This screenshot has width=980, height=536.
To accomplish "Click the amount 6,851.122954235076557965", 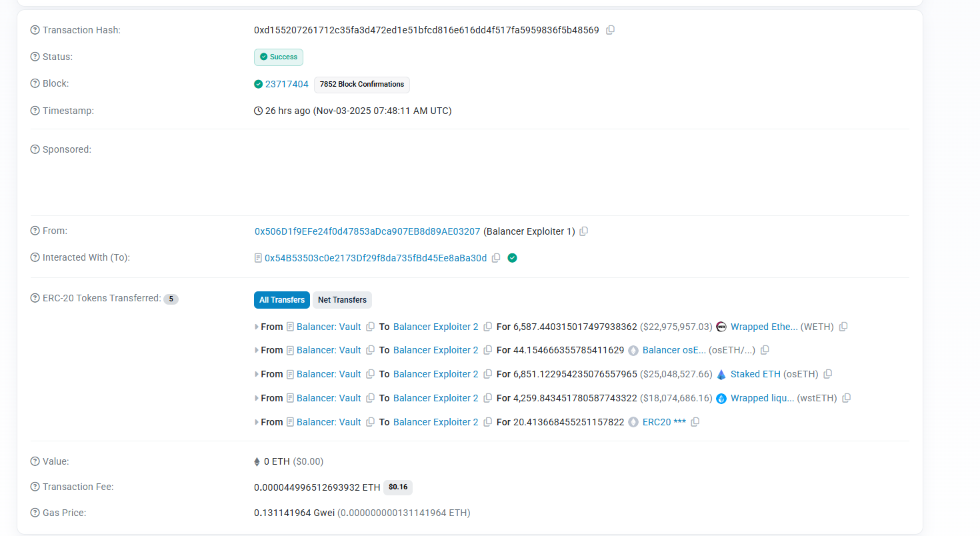I will [x=575, y=374].
